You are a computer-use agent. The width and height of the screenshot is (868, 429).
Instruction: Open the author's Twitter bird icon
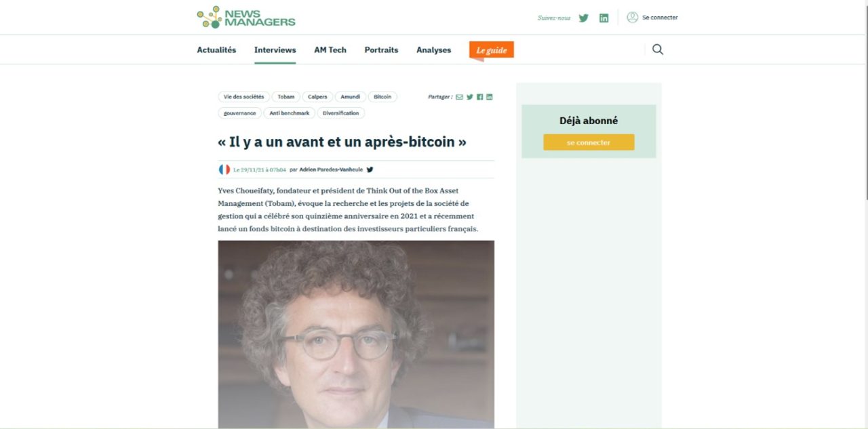pos(370,169)
